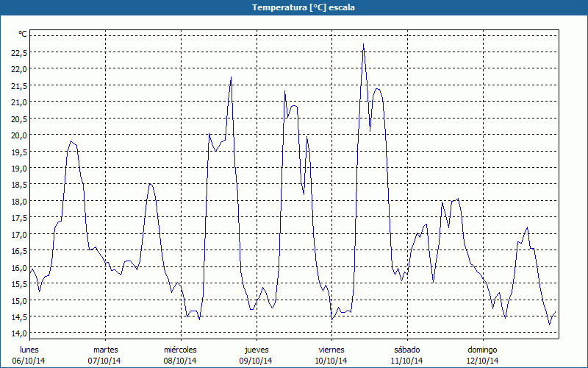
Task: Select the "domingo" day label
Action: pos(482,349)
